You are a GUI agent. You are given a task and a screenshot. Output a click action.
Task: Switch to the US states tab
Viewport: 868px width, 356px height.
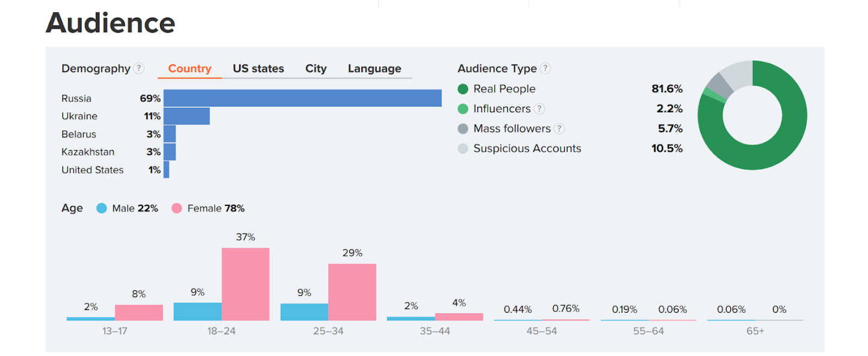click(258, 68)
